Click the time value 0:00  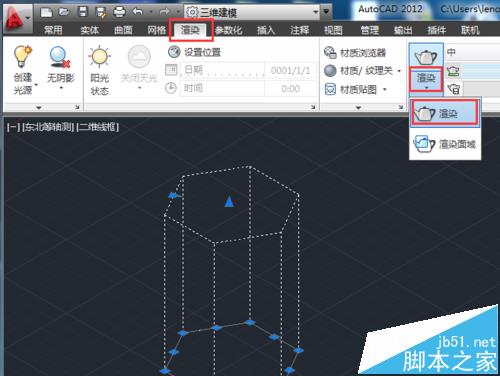290,89
